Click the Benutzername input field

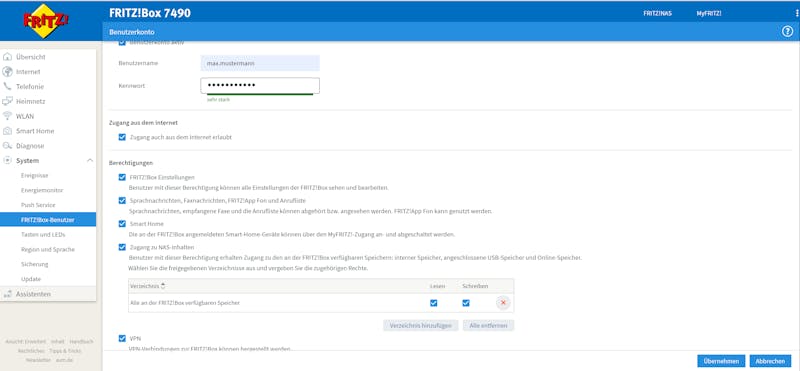[260, 63]
